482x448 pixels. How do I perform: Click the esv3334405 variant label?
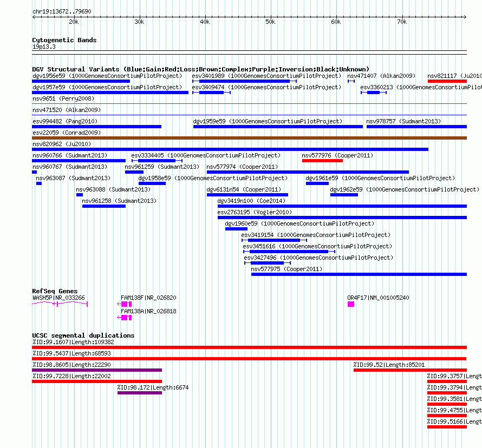point(206,155)
